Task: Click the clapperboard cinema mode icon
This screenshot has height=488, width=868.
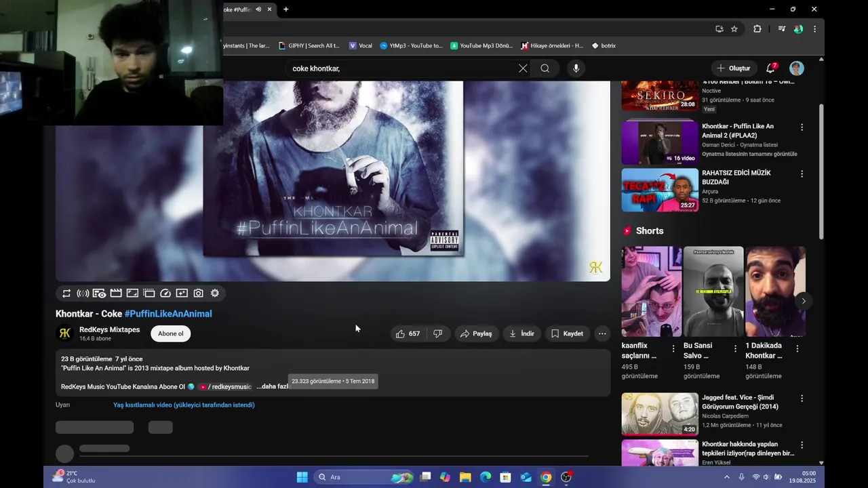Action: coord(116,293)
